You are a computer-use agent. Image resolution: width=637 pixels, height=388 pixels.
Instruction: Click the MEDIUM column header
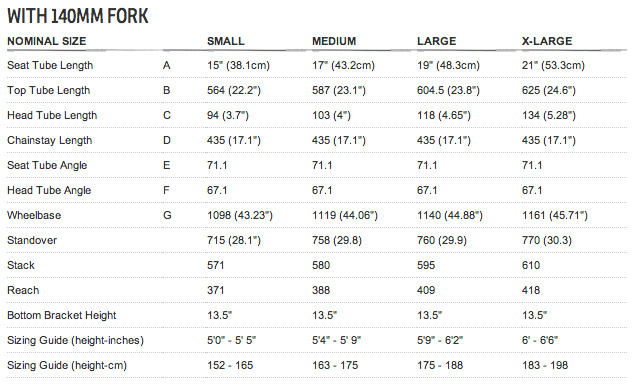click(334, 41)
